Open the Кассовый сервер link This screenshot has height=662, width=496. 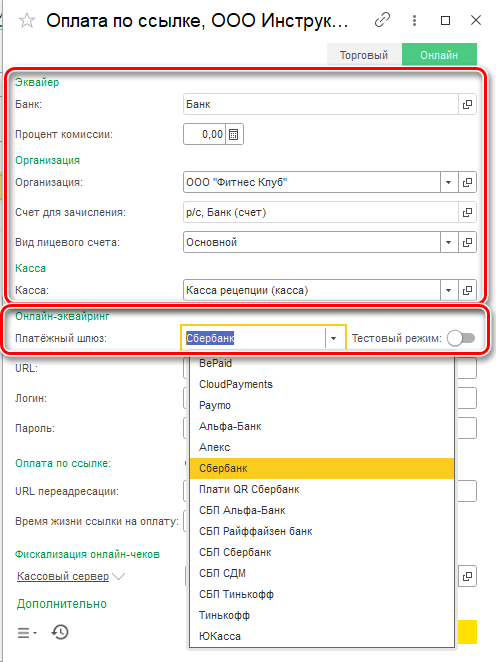[x=63, y=576]
